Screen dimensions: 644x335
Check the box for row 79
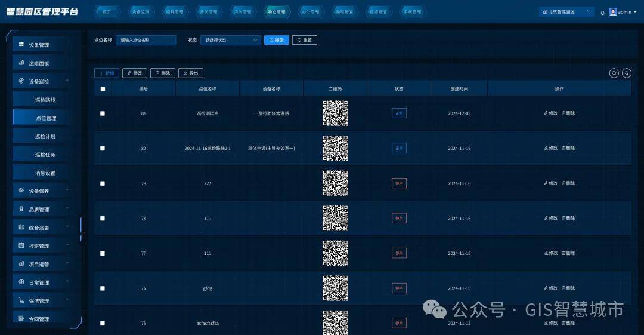tap(103, 183)
